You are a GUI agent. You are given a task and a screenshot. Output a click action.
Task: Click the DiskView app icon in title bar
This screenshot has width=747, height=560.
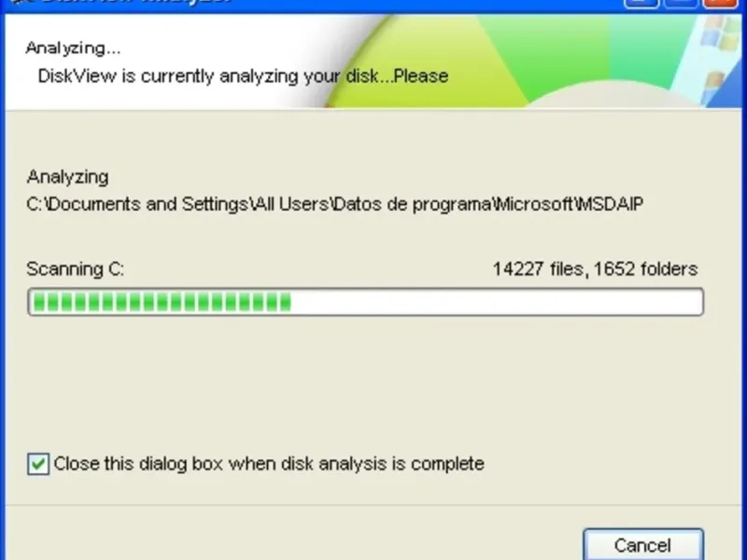(21, 2)
